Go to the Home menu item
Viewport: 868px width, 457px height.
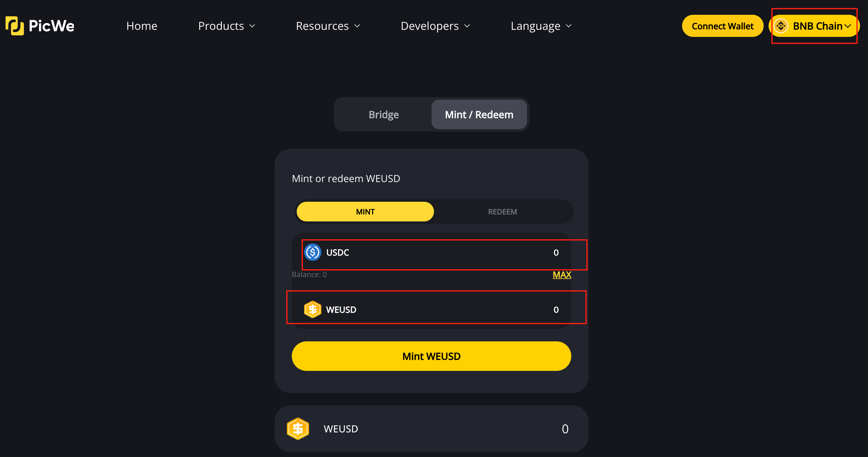pyautogui.click(x=142, y=26)
